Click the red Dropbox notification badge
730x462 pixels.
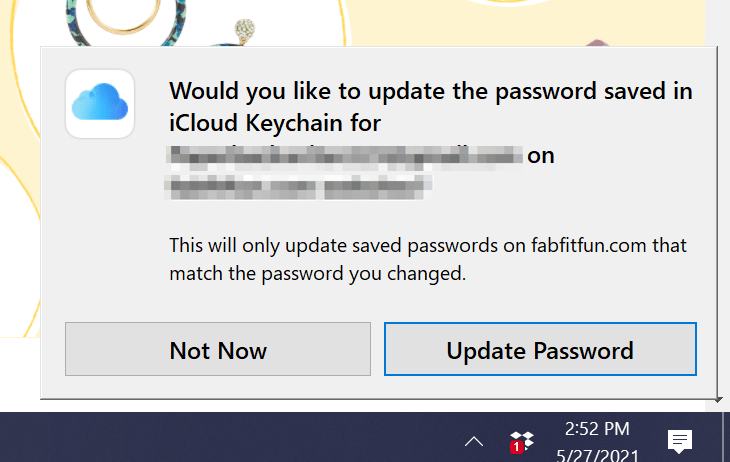click(516, 447)
